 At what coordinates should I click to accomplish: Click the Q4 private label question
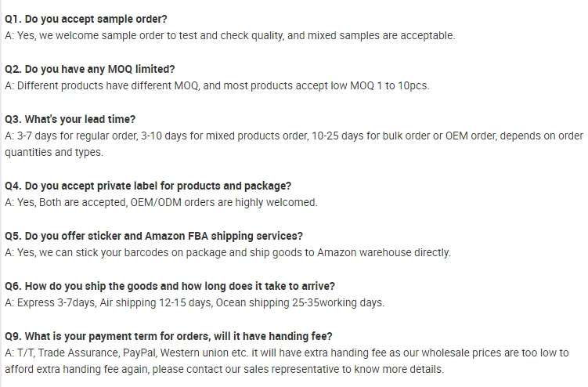point(148,186)
